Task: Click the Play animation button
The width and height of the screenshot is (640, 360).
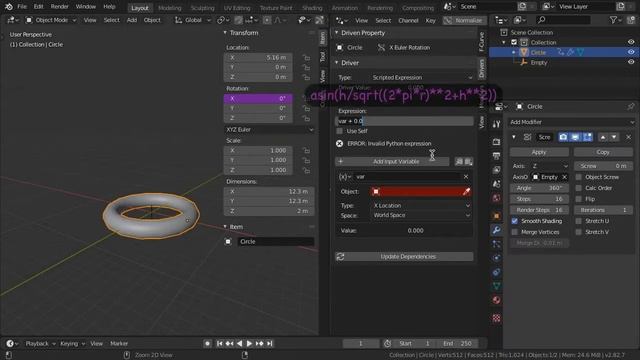Action: click(x=249, y=344)
